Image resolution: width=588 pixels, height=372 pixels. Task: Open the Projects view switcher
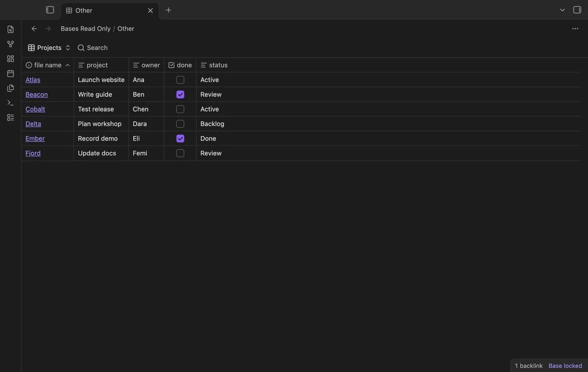pyautogui.click(x=49, y=47)
